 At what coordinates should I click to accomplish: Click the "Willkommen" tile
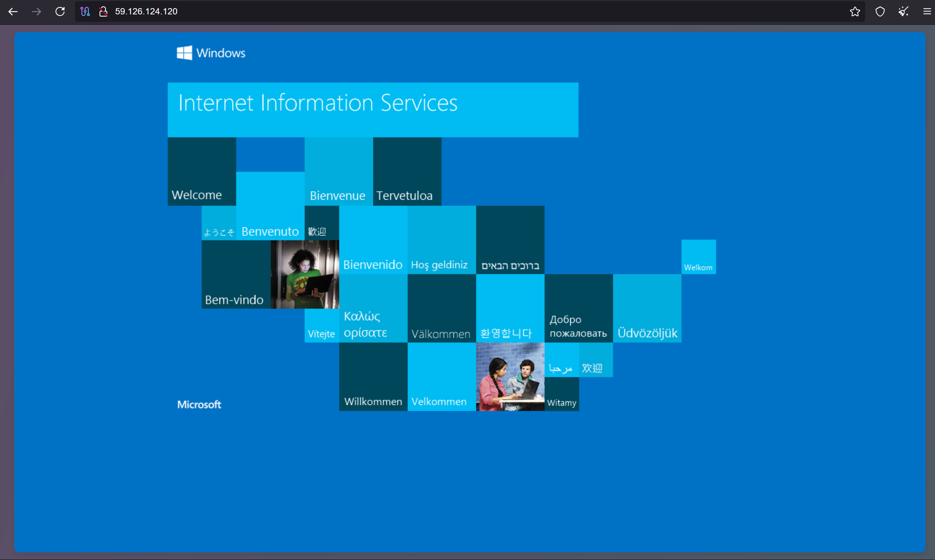(x=373, y=377)
